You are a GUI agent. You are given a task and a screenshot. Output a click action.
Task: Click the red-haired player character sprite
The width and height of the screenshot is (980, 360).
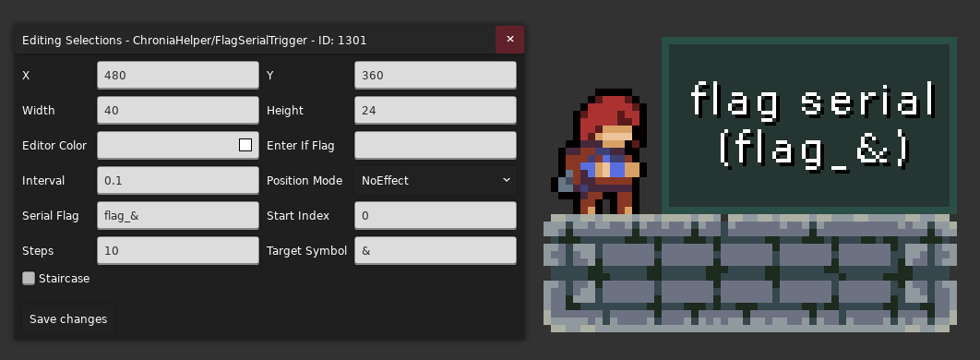[x=599, y=152]
